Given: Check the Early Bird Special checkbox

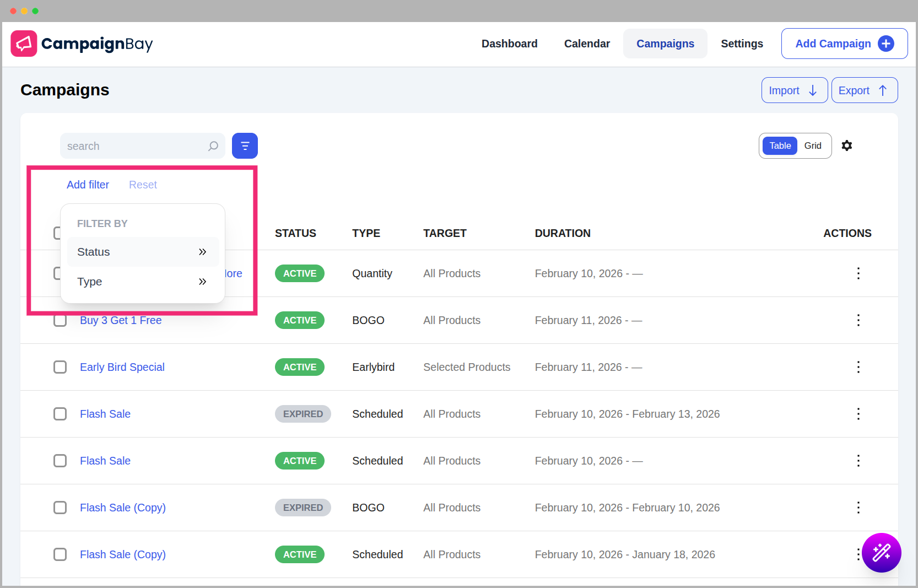Looking at the screenshot, I should pyautogui.click(x=60, y=367).
